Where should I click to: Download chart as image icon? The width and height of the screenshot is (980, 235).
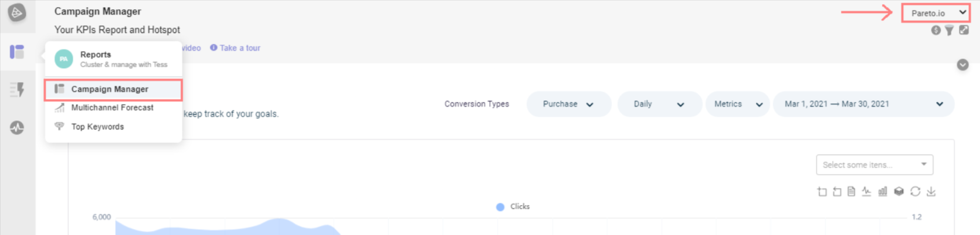pyautogui.click(x=931, y=192)
